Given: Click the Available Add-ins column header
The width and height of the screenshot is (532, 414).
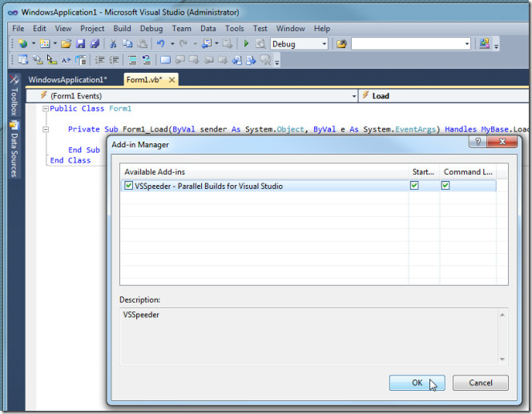Looking at the screenshot, I should [x=264, y=172].
